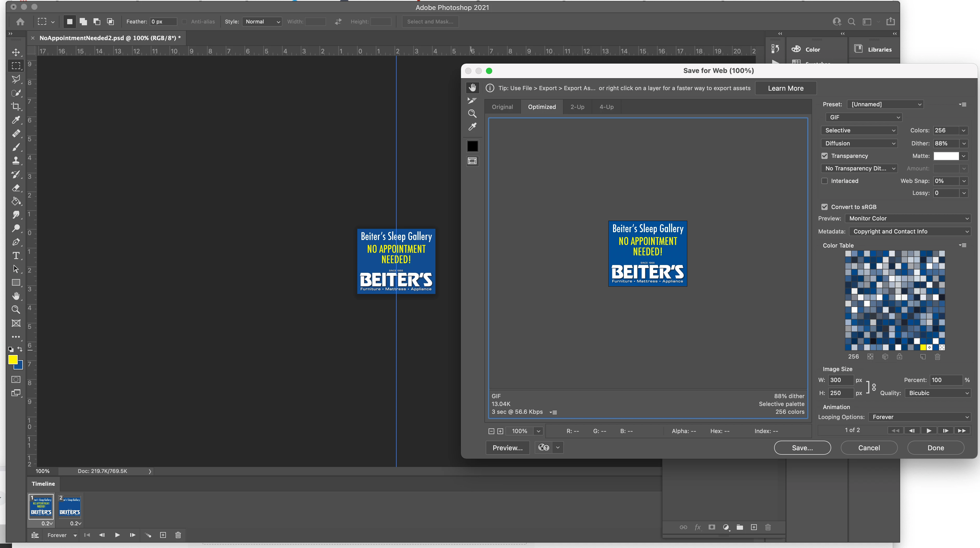Expand Looping Options Forever dropdown
980x548 pixels.
point(920,417)
